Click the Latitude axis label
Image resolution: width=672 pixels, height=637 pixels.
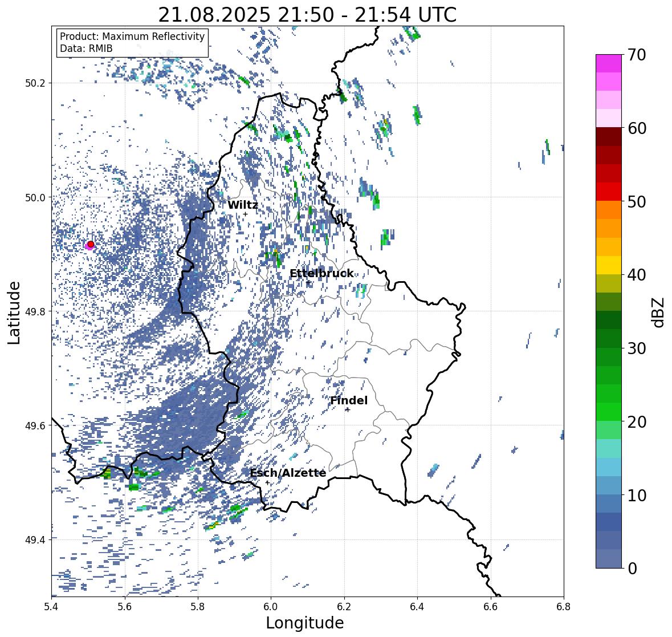pyautogui.click(x=14, y=313)
